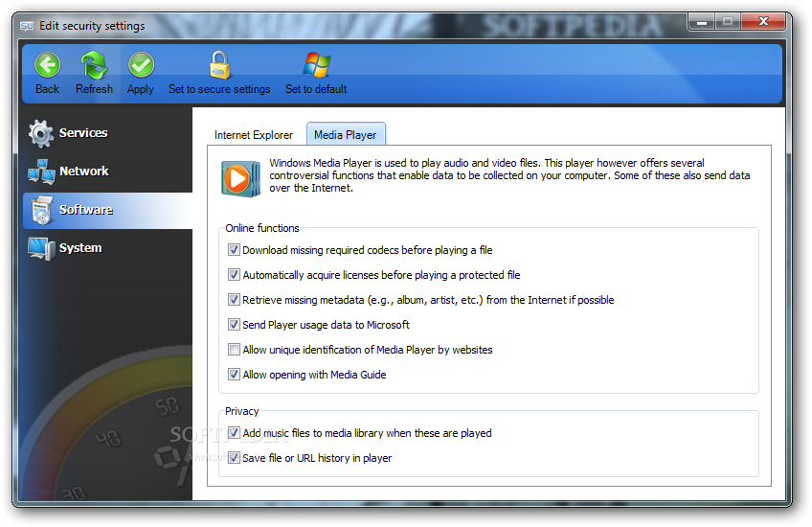
Task: Click the System monitor icon in sidebar
Action: pyautogui.click(x=41, y=248)
